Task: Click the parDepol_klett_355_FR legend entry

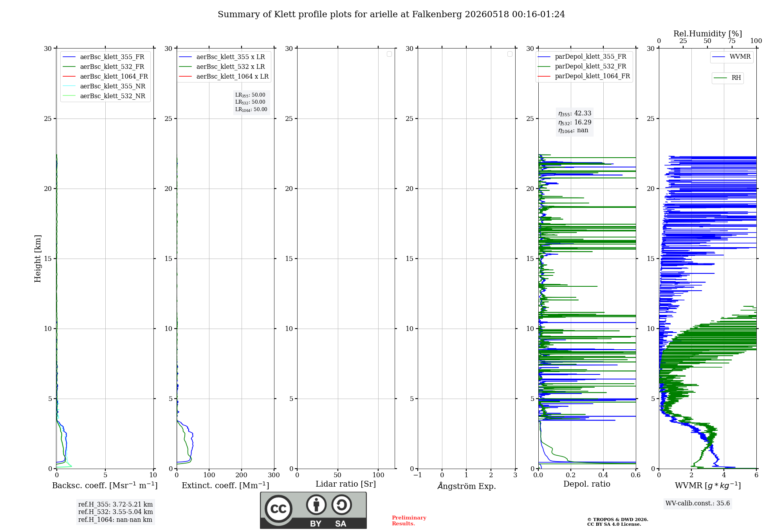Action: (x=582, y=57)
